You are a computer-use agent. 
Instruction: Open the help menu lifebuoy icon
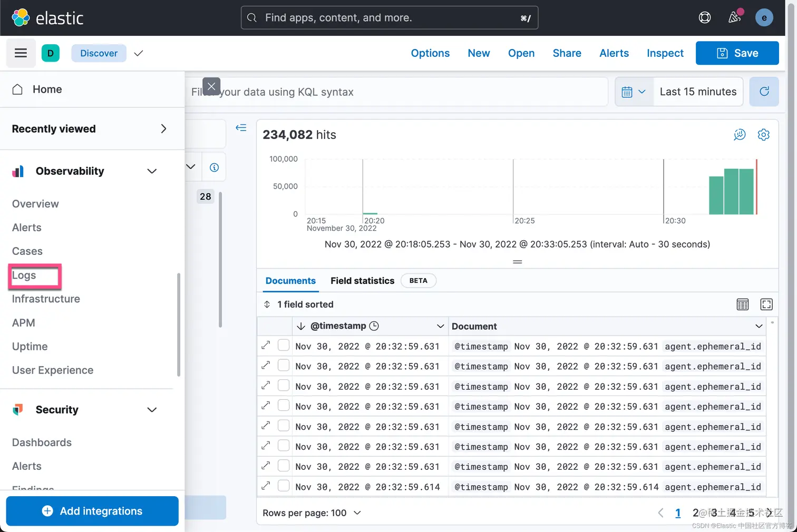tap(705, 17)
